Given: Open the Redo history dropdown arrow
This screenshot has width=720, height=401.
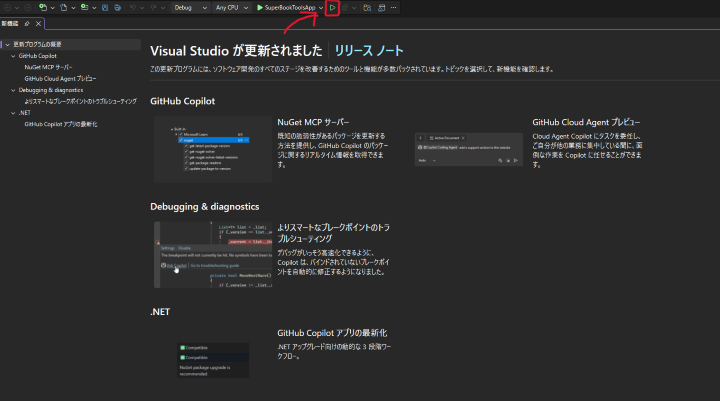Looking at the screenshot, I should coord(163,7).
